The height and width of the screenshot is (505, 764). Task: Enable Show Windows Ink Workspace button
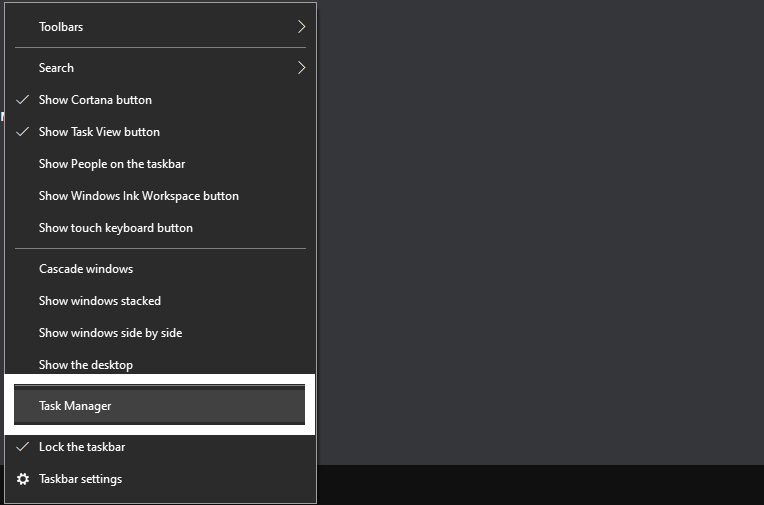(160, 196)
